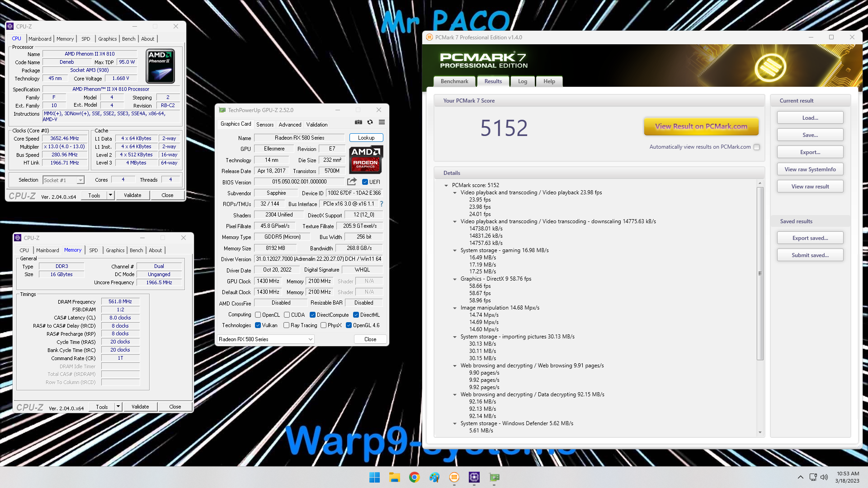Toggle the DirectML checkbox
Viewport: 868px width, 488px height.
pos(356,315)
